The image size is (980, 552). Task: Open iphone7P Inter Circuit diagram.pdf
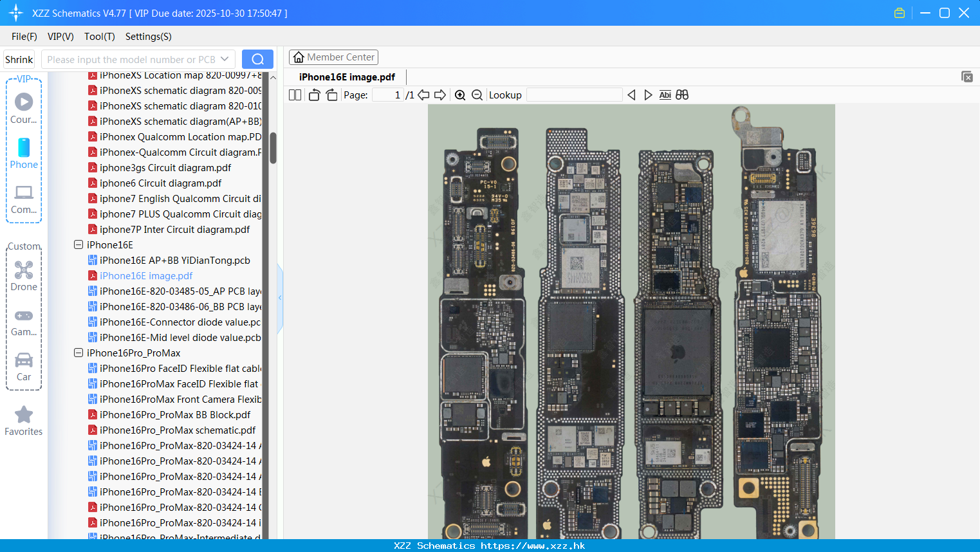[x=169, y=230]
